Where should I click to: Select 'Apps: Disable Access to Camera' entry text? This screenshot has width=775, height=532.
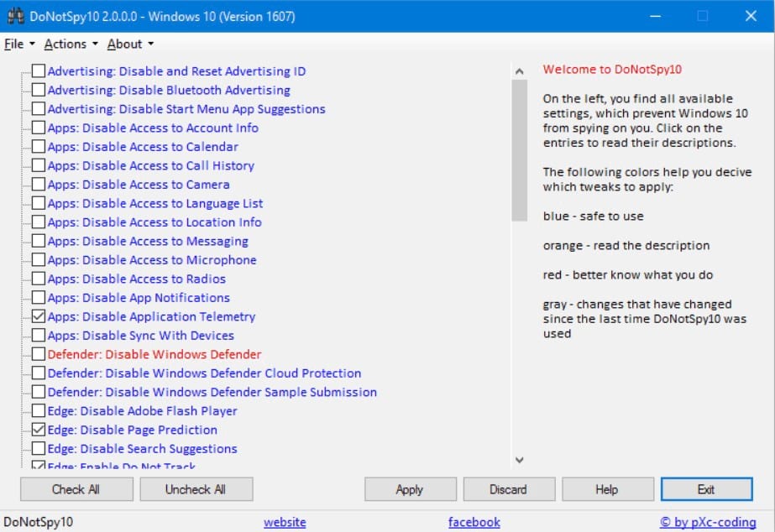tap(139, 185)
